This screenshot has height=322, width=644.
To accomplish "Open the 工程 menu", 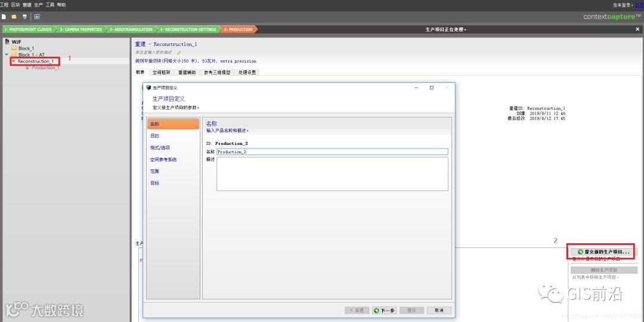I will [x=5, y=5].
